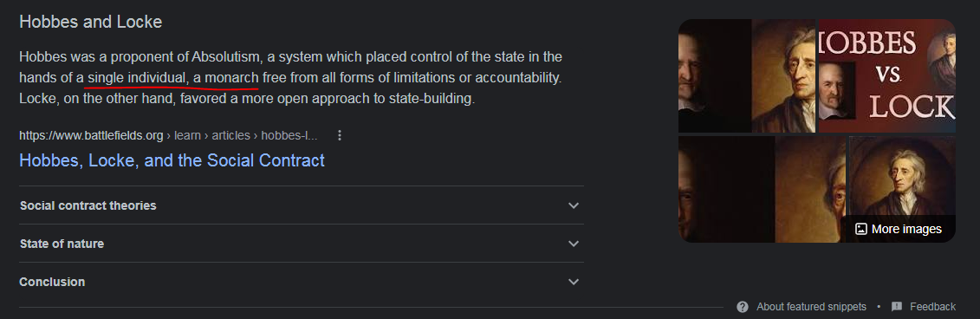980x319 pixels.
Task: Send Feedback on the snippet
Action: coord(932,307)
